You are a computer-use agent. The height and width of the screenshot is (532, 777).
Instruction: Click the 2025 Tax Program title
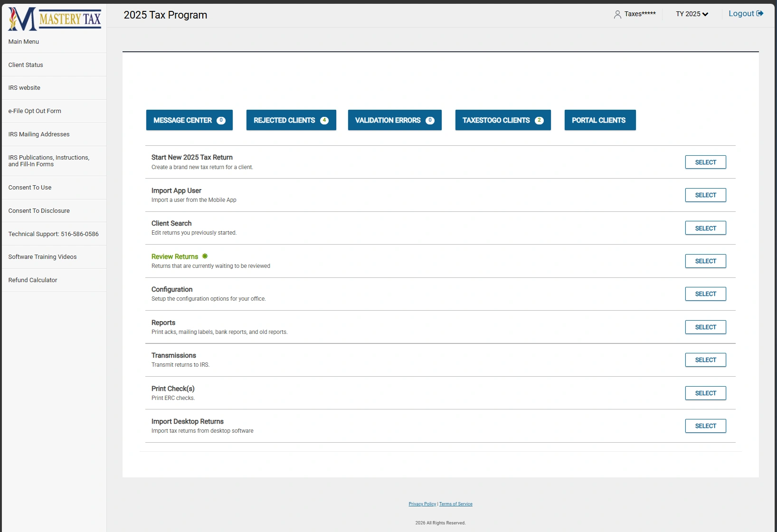click(165, 15)
